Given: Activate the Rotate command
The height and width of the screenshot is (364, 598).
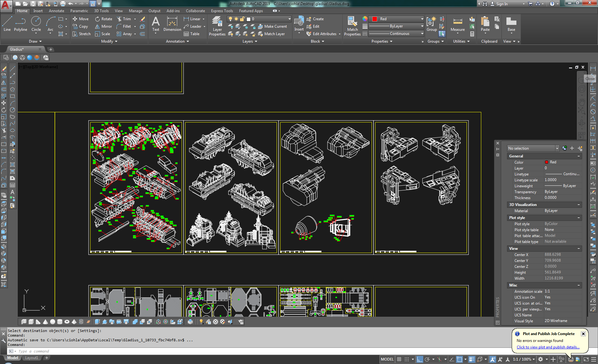Looking at the screenshot, I should pyautogui.click(x=104, y=19).
